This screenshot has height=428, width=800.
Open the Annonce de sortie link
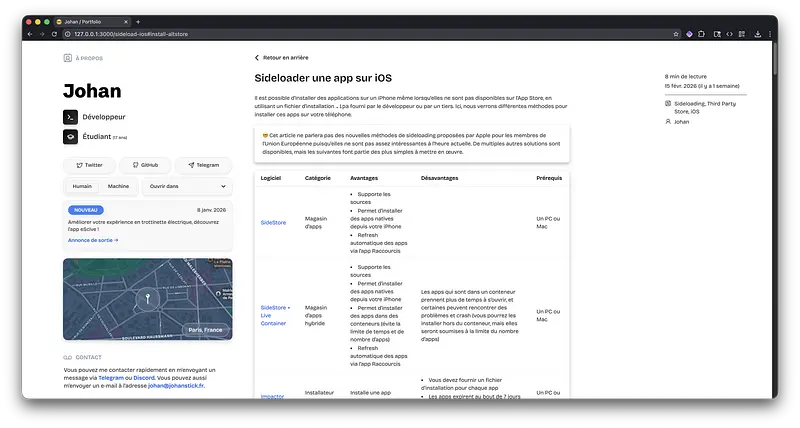[x=93, y=240]
